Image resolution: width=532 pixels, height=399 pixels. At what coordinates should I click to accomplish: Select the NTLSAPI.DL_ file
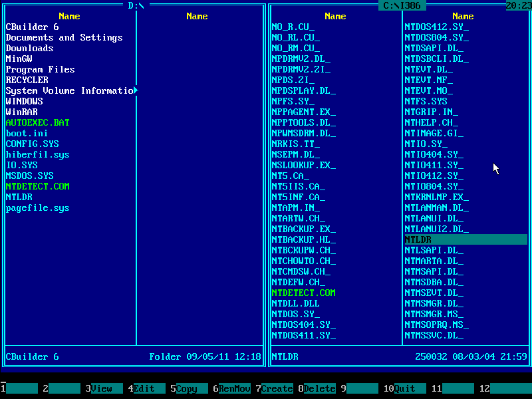tap(434, 250)
